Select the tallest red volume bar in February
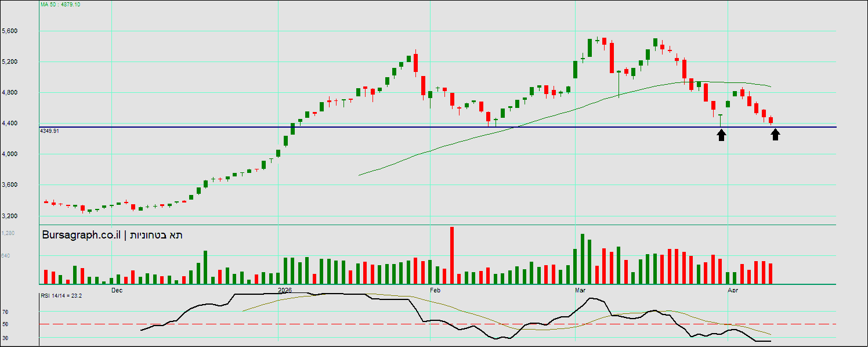868x347 pixels. (x=451, y=255)
